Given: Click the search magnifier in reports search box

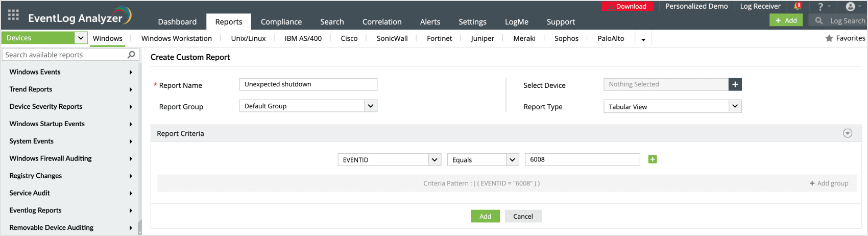Looking at the screenshot, I should point(131,55).
